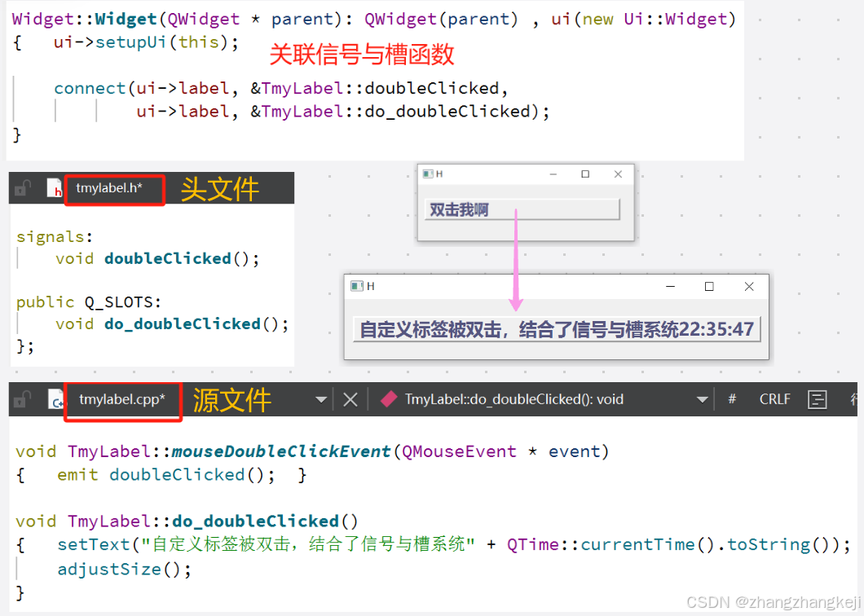Screen dimensions: 864x616
Task: Click void doubleClicked(); declaration in the header
Action: (x=157, y=259)
